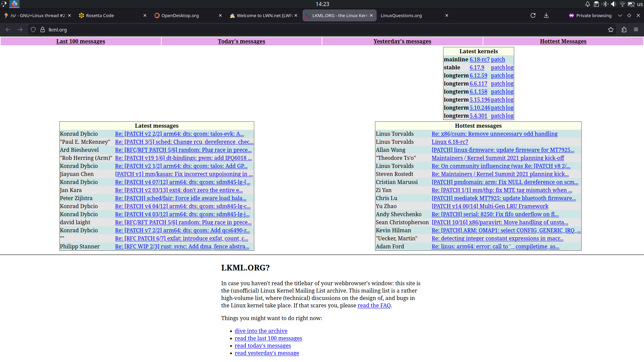Click the read the FAQ link
Image resolution: width=644 pixels, height=362 pixels.
pyautogui.click(x=374, y=305)
